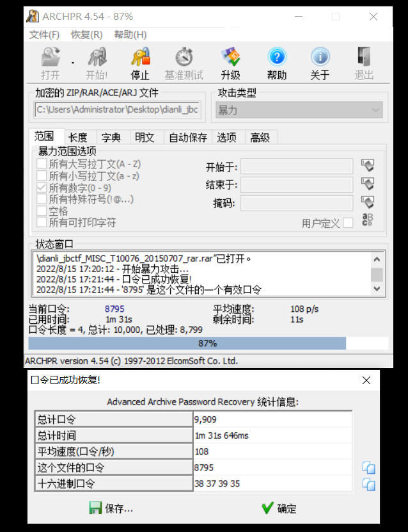This screenshot has width=408, height=532.
Task: Toggle 所有大写拉丁文(A - Z) checkbox
Action: tap(42, 164)
